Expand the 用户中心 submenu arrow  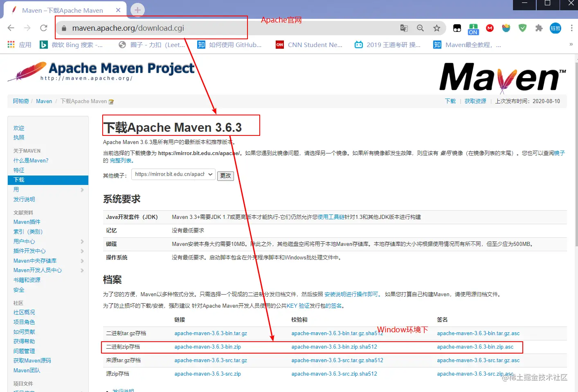pyautogui.click(x=82, y=241)
